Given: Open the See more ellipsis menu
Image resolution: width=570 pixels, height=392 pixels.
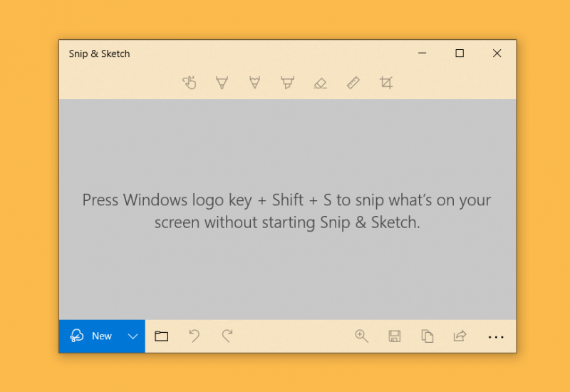Looking at the screenshot, I should point(496,337).
